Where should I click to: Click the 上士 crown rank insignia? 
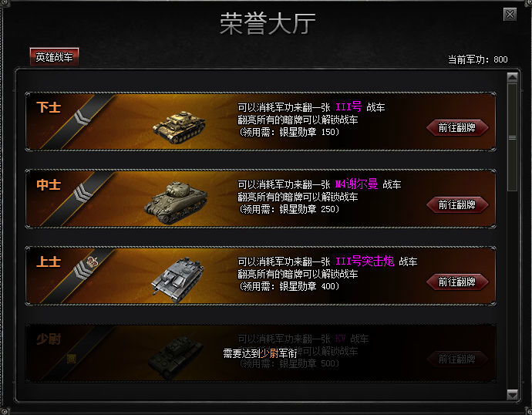point(86,268)
